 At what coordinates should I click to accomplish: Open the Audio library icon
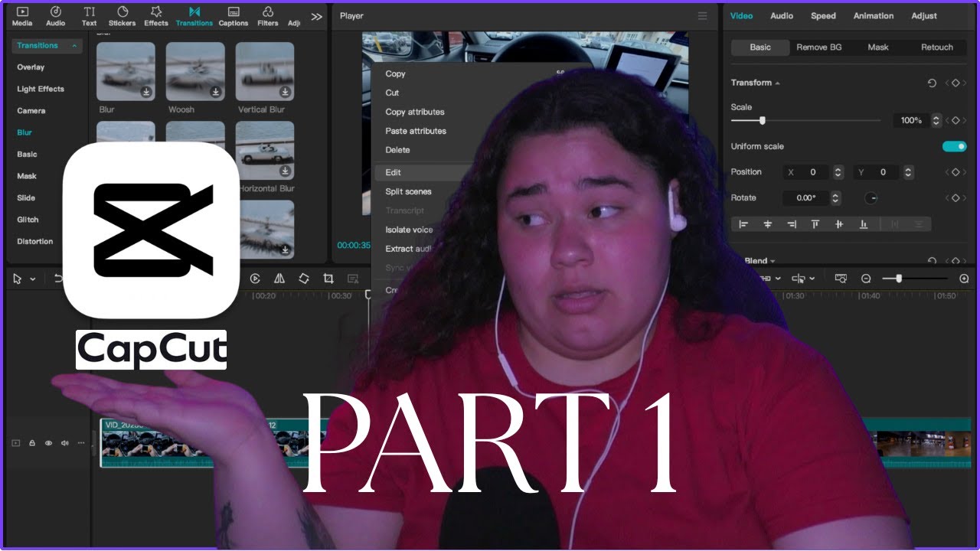(56, 16)
